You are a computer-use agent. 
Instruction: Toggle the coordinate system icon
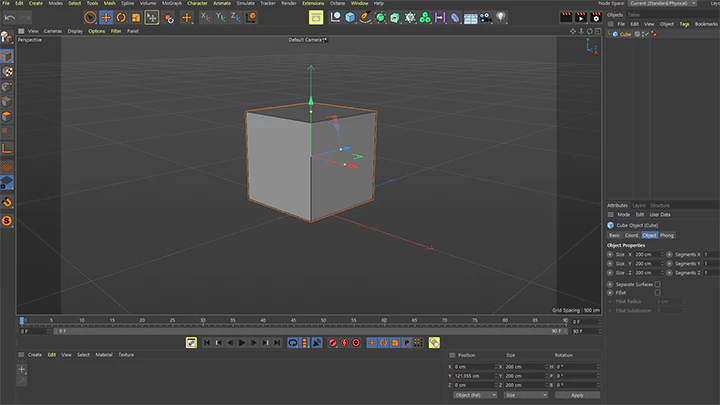click(x=251, y=17)
